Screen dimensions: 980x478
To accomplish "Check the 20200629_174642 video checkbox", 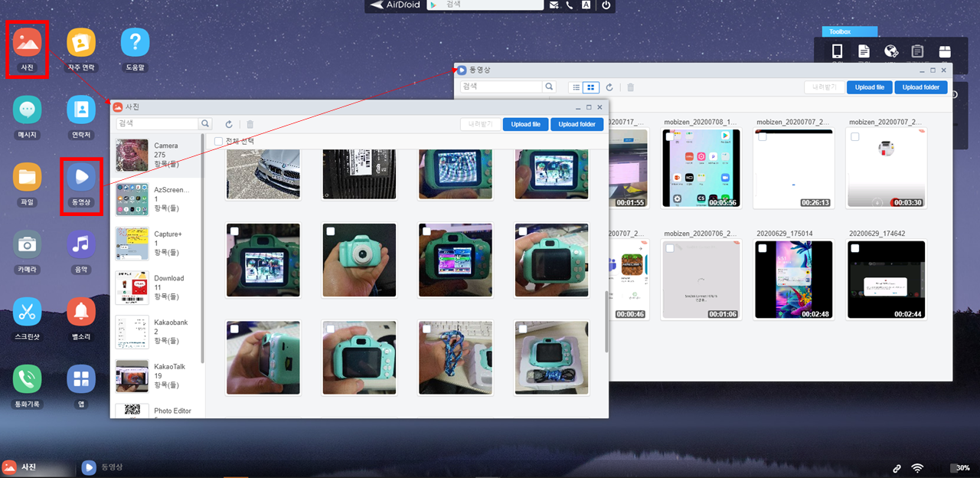I will (x=855, y=248).
